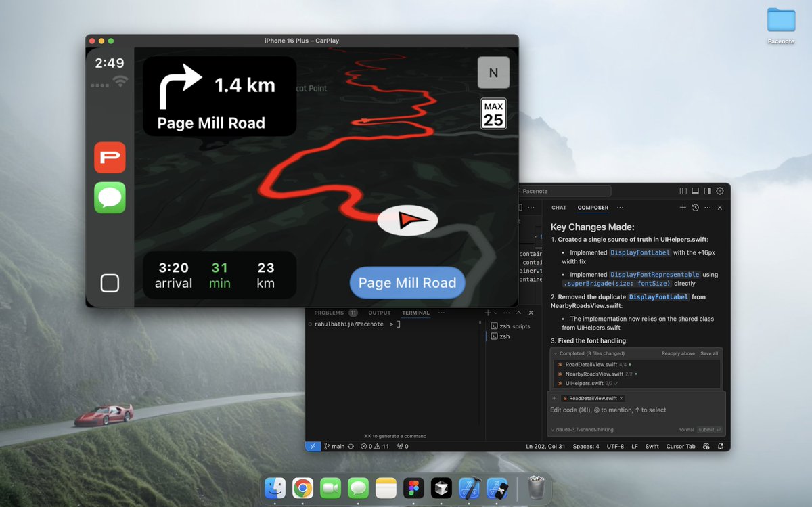This screenshot has height=507, width=812.
Task: Open remote window indicator in status bar
Action: (313, 446)
